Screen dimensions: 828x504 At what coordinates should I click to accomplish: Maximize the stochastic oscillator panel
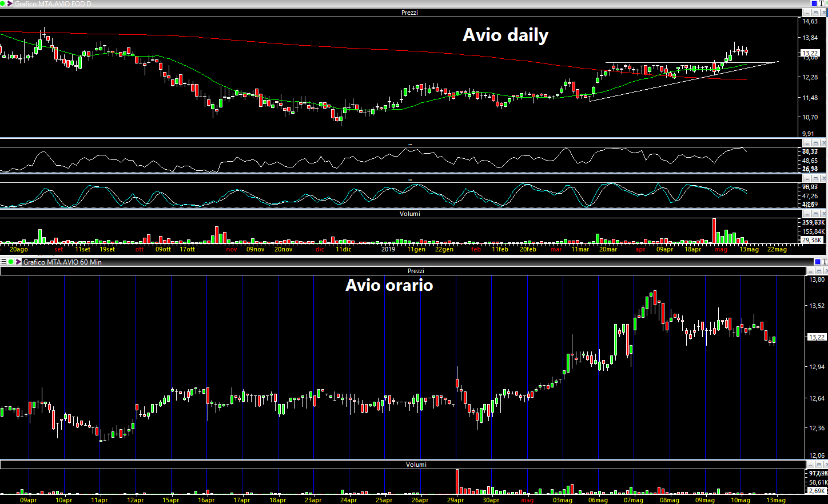(815, 178)
